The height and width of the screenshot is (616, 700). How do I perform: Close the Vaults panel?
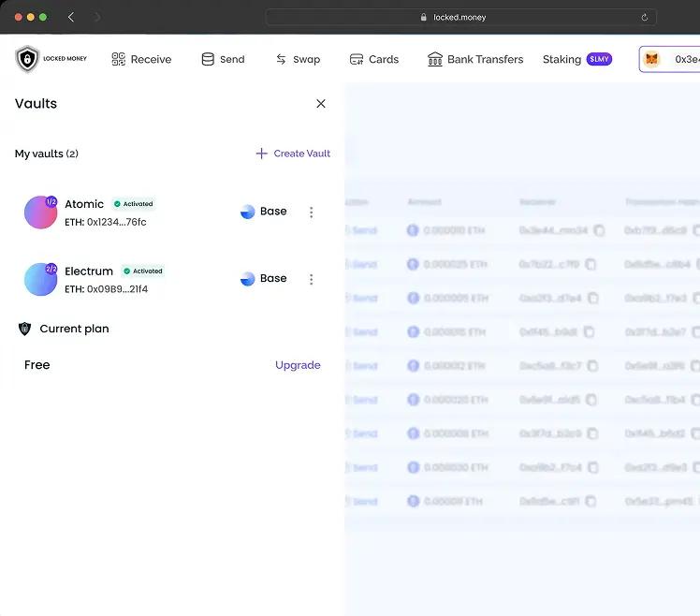point(321,104)
